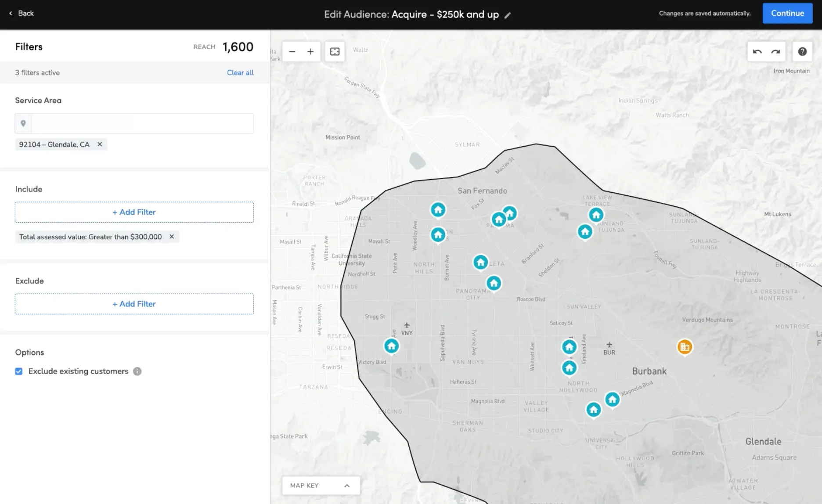Image resolution: width=822 pixels, height=504 pixels.
Task: Remove the 92104 – Glendale, CA tag
Action: pos(100,144)
